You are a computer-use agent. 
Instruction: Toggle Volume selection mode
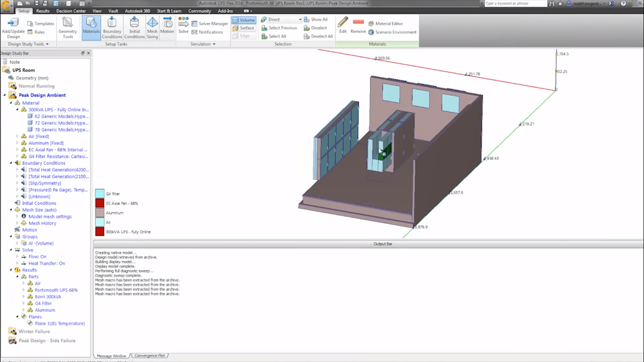(244, 20)
